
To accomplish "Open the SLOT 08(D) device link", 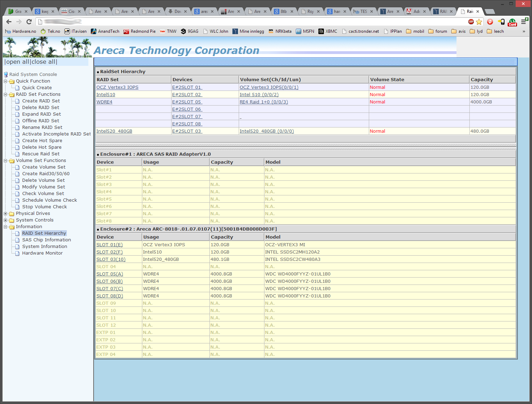I will (110, 296).
